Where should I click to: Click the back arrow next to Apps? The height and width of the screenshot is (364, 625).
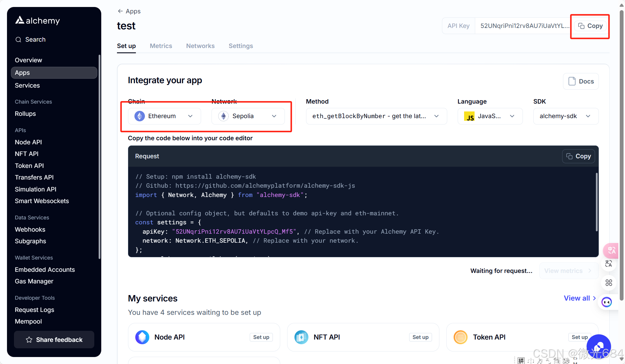coord(120,11)
